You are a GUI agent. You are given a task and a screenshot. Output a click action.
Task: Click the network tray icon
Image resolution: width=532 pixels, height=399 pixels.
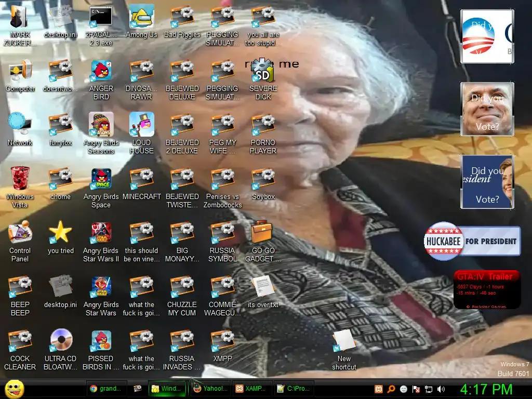pyautogui.click(x=429, y=389)
